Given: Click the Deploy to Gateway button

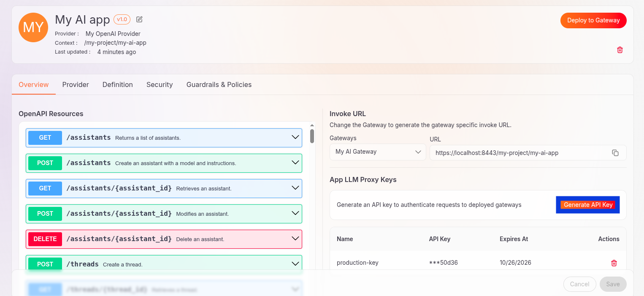Looking at the screenshot, I should tap(593, 20).
